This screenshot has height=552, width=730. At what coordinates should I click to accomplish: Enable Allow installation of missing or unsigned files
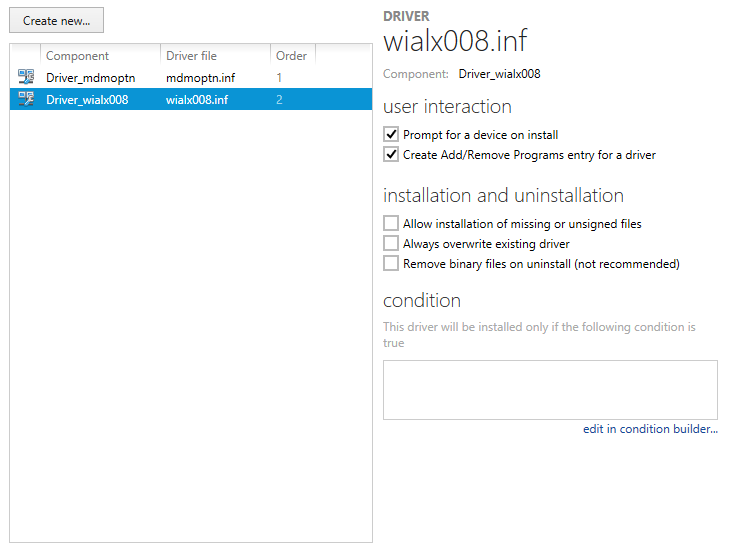pos(391,224)
